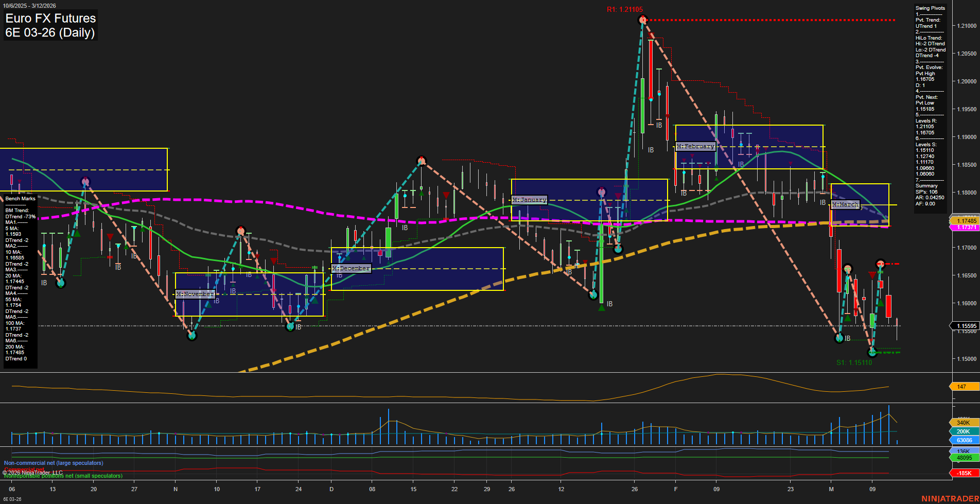
Task: Click the green 48095 COT marker
Action: tap(964, 458)
